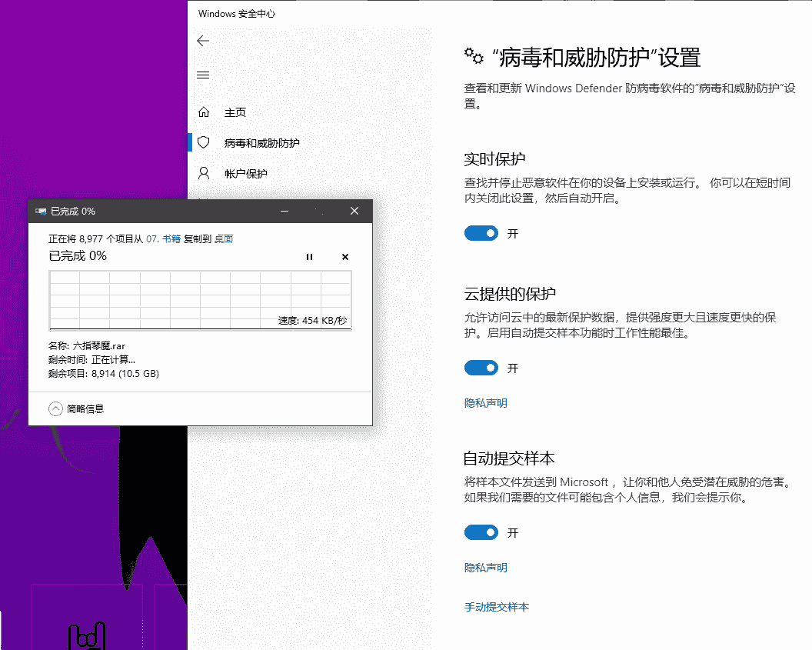The image size is (812, 650).
Task: Click the Windows 安全中心 window title
Action: [x=237, y=14]
